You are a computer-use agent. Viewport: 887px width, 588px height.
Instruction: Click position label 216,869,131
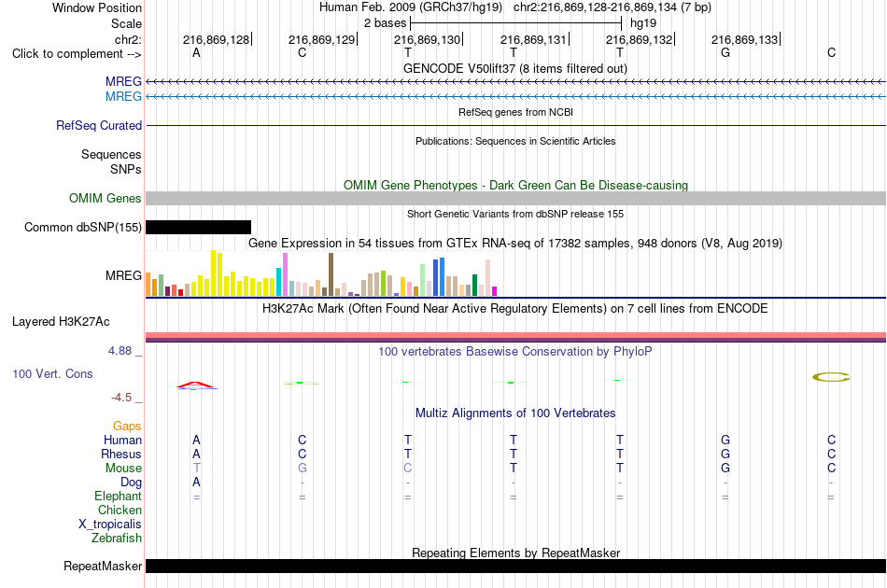tap(533, 39)
